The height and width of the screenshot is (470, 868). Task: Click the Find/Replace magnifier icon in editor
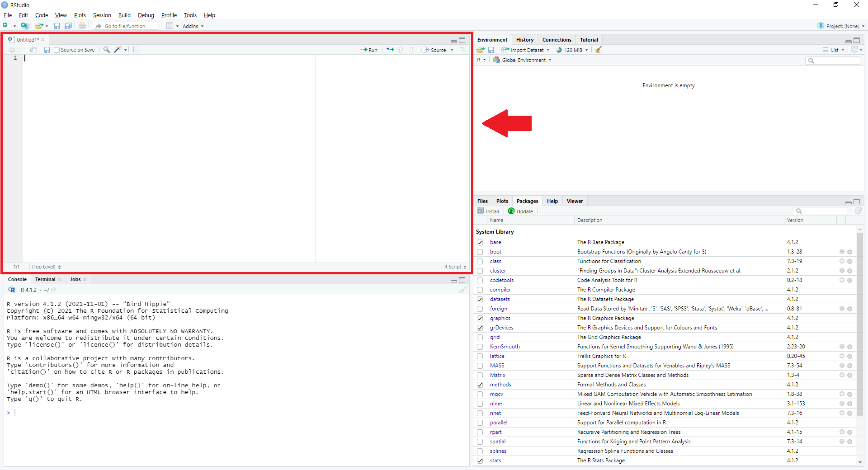pyautogui.click(x=106, y=50)
